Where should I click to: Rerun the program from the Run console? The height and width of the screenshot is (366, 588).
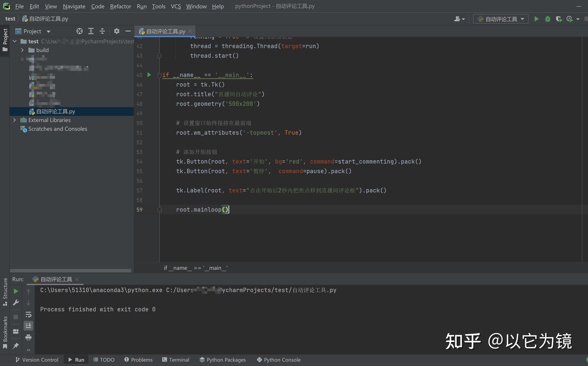point(16,291)
